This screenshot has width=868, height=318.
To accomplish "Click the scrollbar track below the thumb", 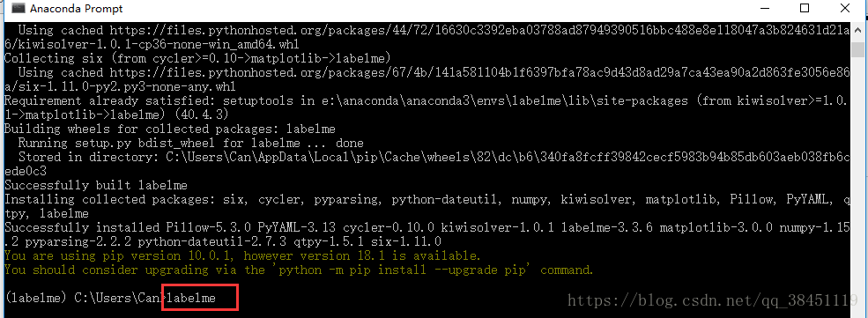I will click(857, 188).
